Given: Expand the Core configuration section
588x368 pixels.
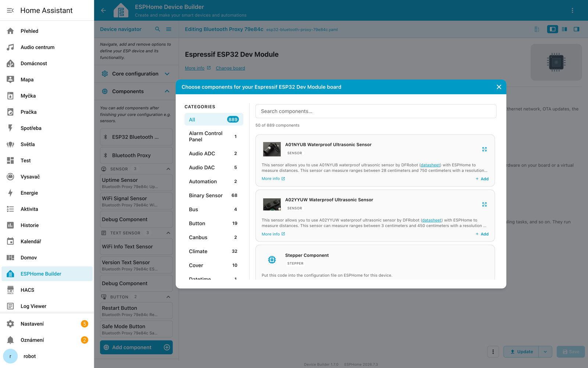Looking at the screenshot, I should [x=136, y=74].
